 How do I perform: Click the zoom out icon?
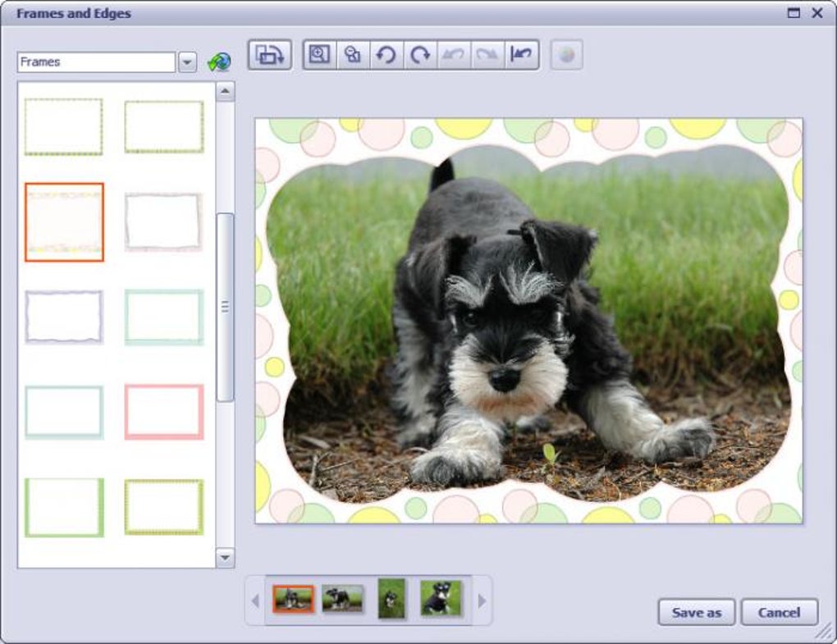point(352,54)
